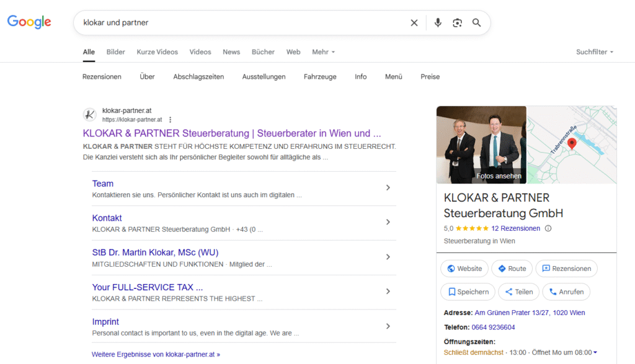
Task: Open the Suchfilter dropdown
Action: [595, 52]
